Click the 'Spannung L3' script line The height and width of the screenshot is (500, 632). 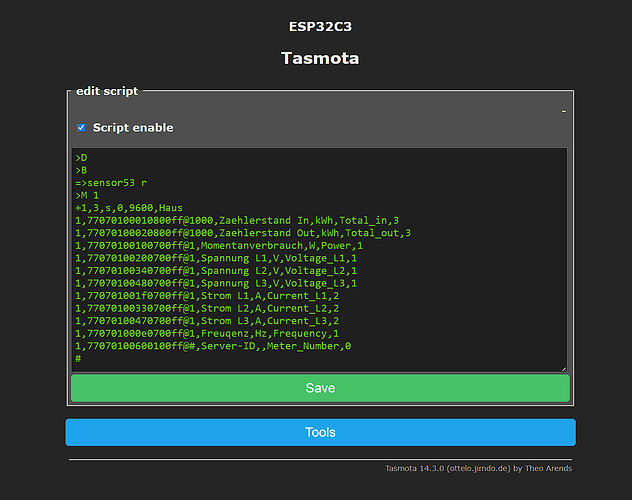pos(216,283)
